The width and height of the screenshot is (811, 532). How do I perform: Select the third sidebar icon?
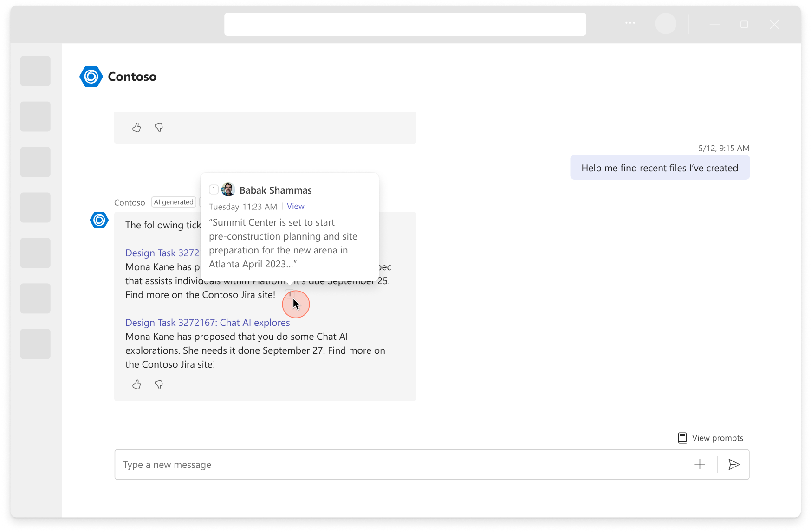(x=35, y=162)
